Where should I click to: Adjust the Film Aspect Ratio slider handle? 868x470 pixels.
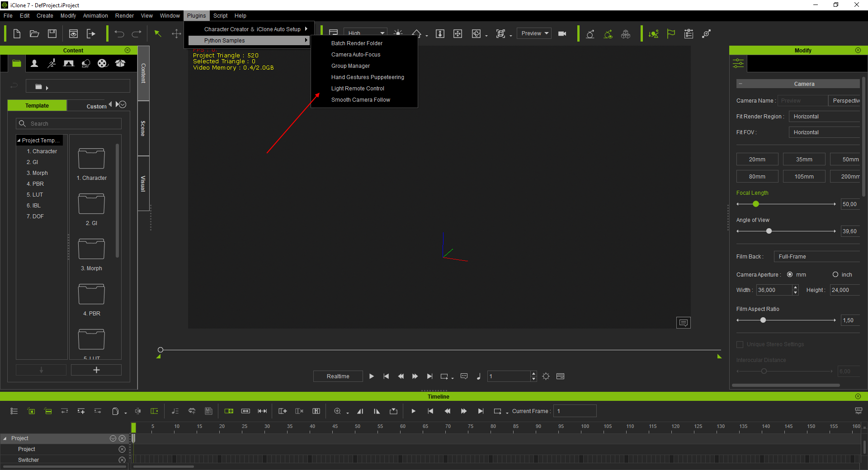(x=763, y=320)
